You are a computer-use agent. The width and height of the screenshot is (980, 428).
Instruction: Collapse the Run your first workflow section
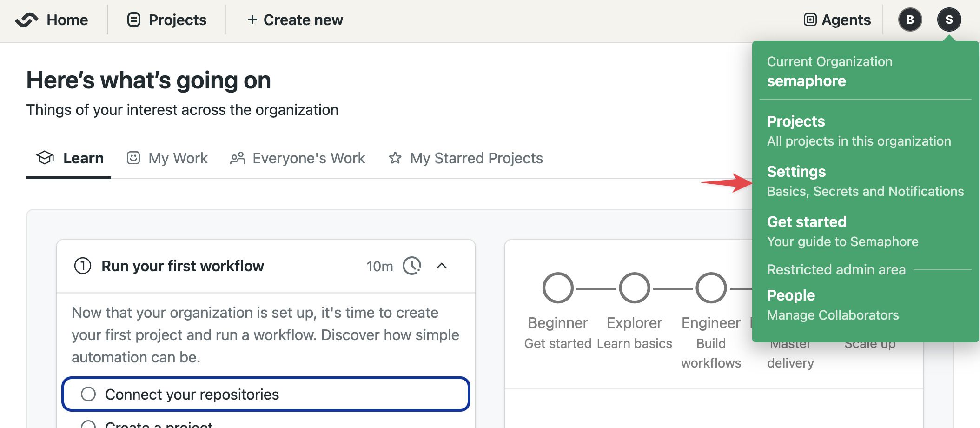coord(442,266)
